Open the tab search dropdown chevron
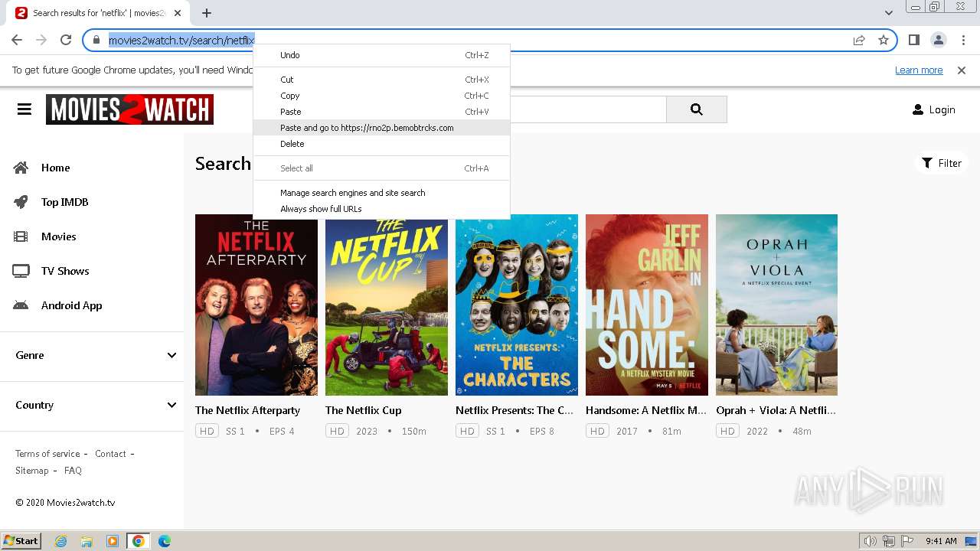The height and width of the screenshot is (551, 980). [889, 13]
